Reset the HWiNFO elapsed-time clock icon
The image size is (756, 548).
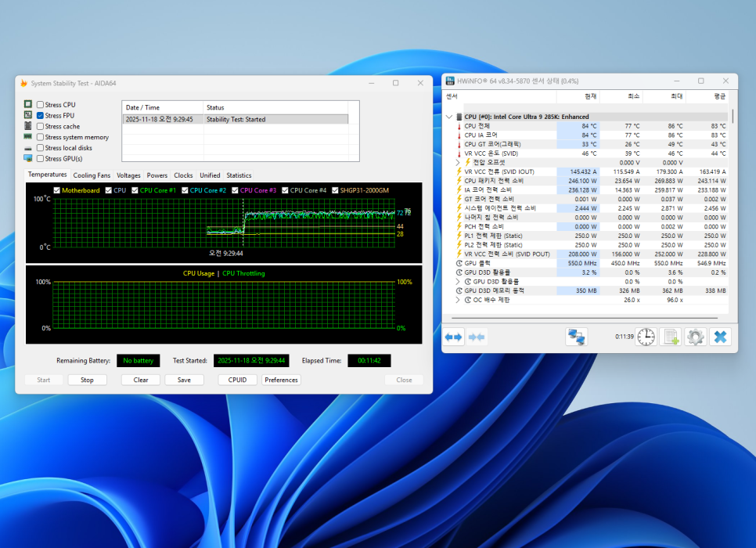pyautogui.click(x=646, y=337)
